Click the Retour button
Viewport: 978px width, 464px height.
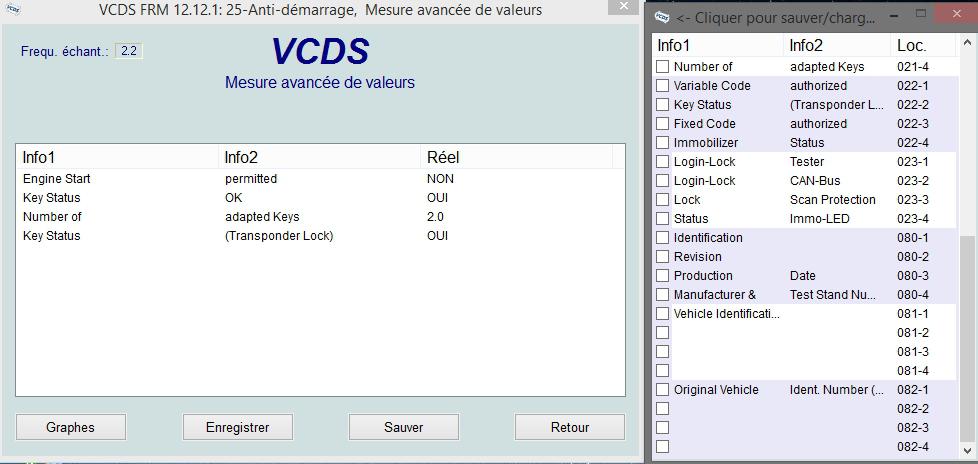coord(569,427)
